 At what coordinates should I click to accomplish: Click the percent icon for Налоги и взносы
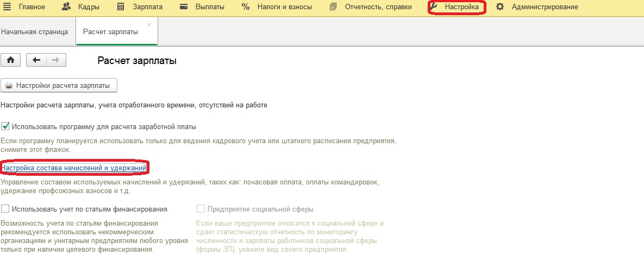click(246, 7)
